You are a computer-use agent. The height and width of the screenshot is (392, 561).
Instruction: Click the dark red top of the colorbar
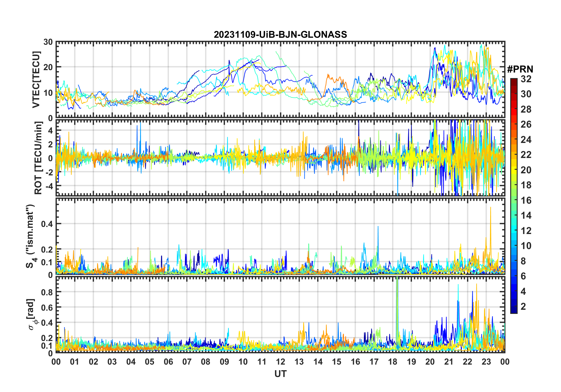514,81
